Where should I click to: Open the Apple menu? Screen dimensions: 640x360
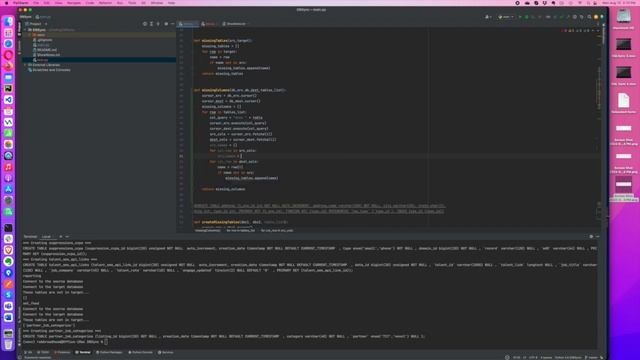[6, 3]
